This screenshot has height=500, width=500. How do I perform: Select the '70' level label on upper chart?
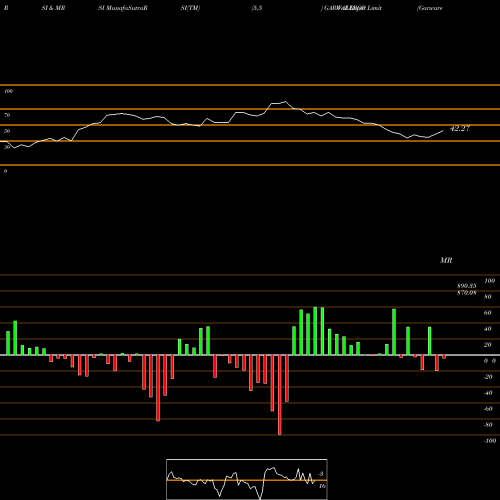[x=7, y=115]
